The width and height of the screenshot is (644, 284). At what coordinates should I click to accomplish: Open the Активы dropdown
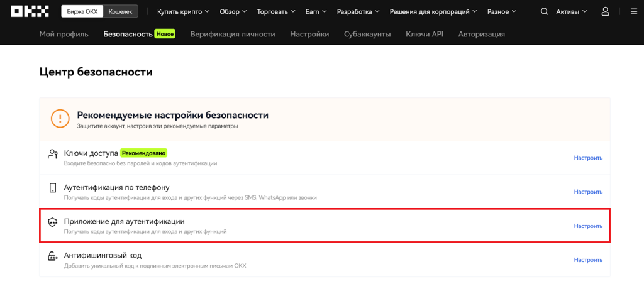tap(572, 11)
